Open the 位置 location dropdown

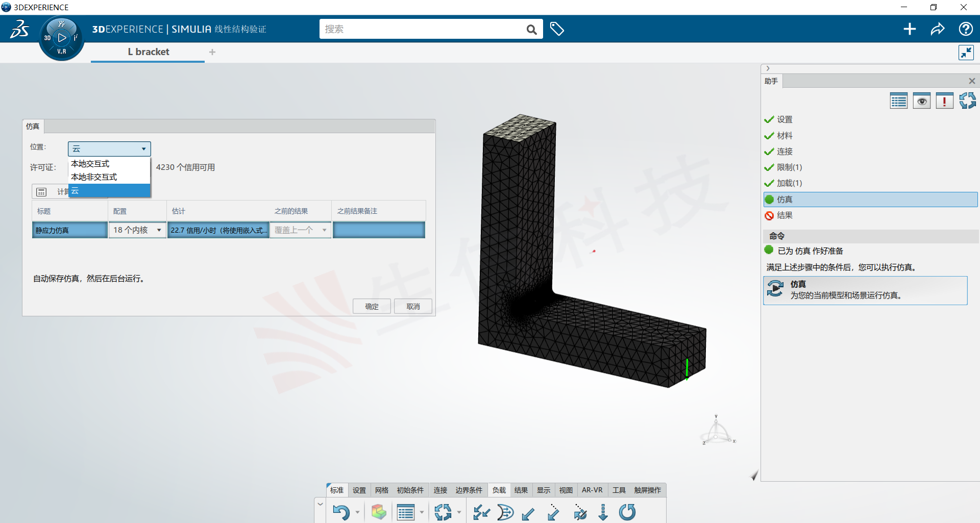pos(109,149)
